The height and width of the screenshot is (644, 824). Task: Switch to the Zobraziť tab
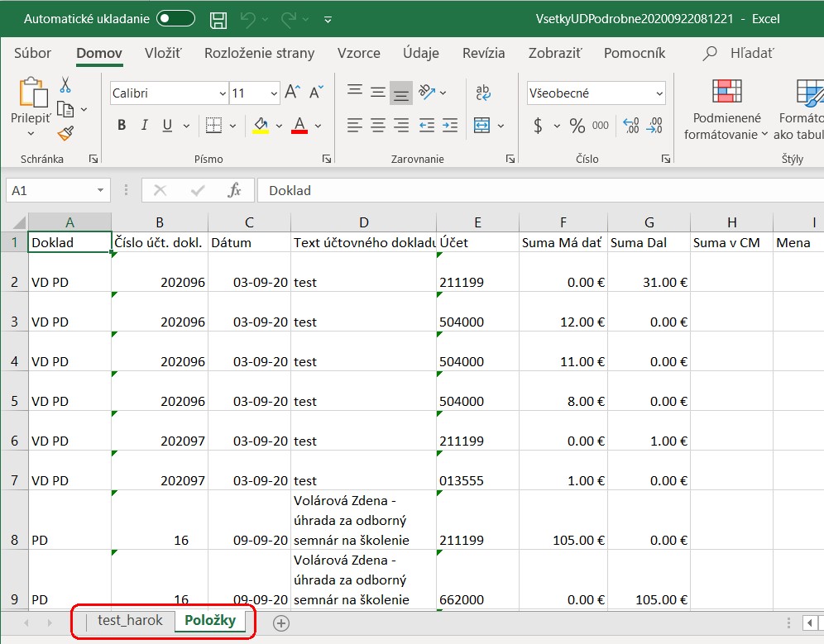click(x=555, y=53)
